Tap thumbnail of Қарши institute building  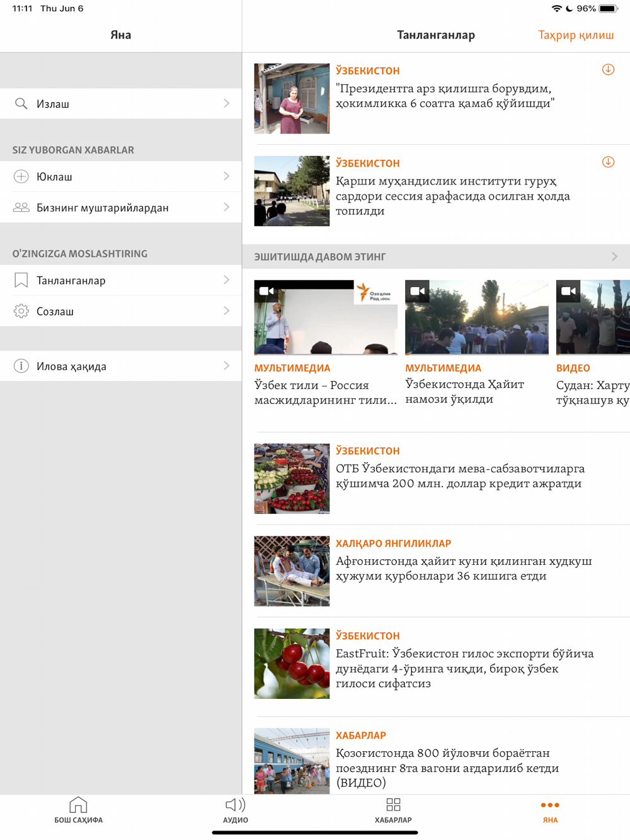(x=292, y=191)
